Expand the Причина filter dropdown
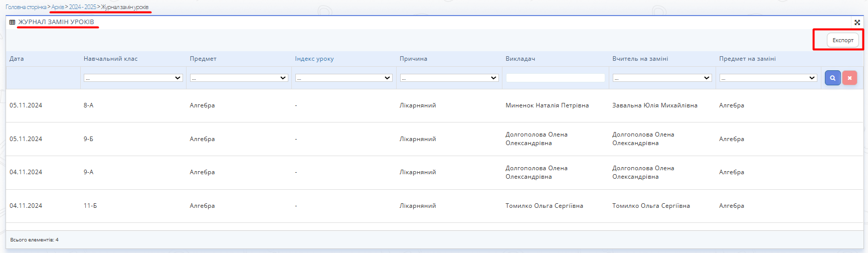The height and width of the screenshot is (253, 868). tap(449, 78)
